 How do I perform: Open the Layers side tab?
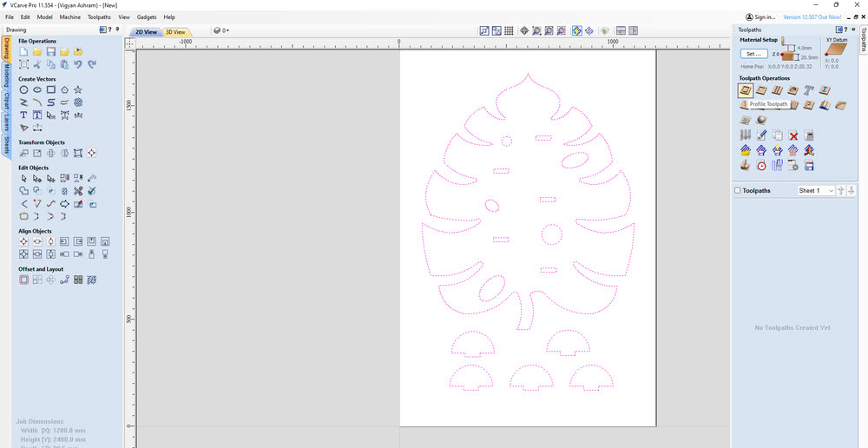click(x=6, y=124)
